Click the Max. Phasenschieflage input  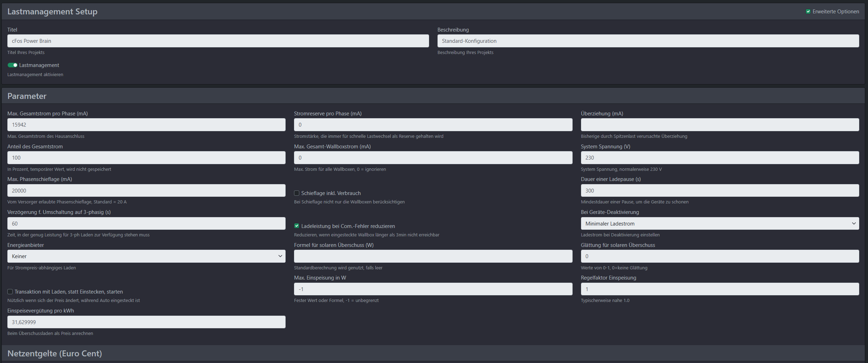click(146, 190)
